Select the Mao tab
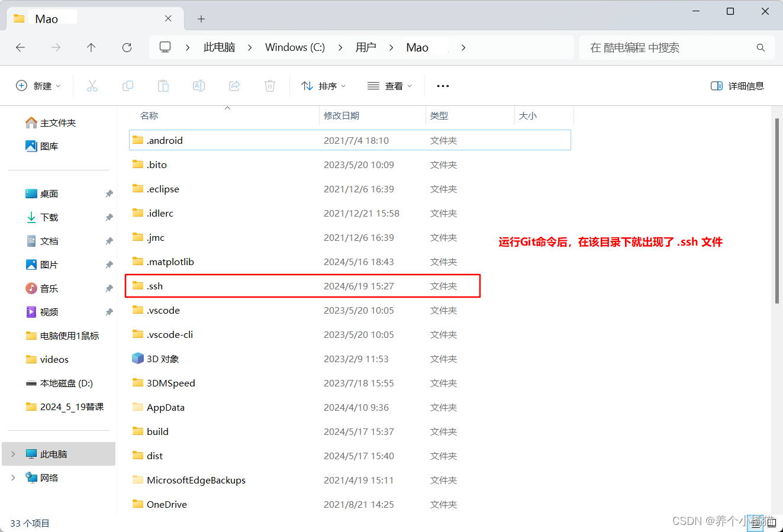The height and width of the screenshot is (532, 783). coord(95,19)
